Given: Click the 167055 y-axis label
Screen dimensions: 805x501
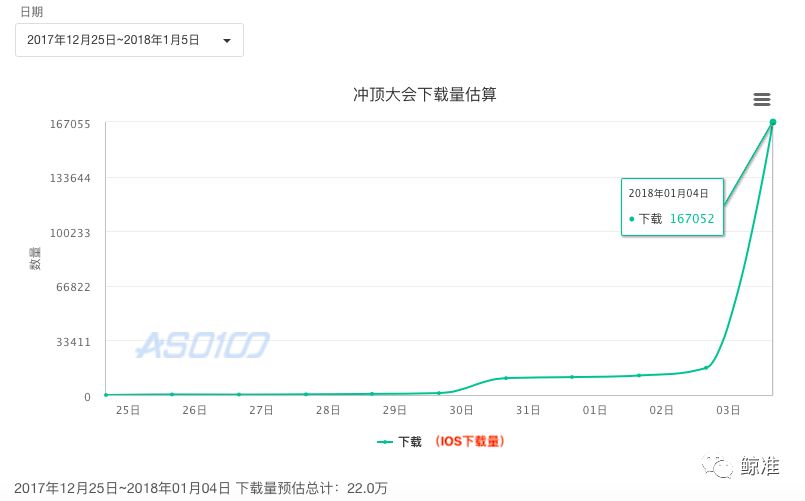Looking at the screenshot, I should tap(70, 124).
